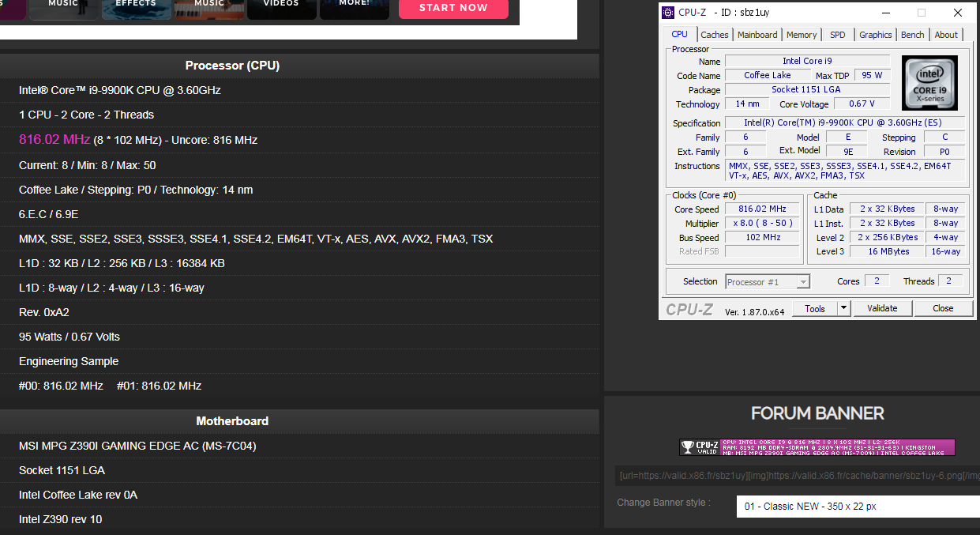Open the Bench tab
The height and width of the screenshot is (535, 980).
912,35
